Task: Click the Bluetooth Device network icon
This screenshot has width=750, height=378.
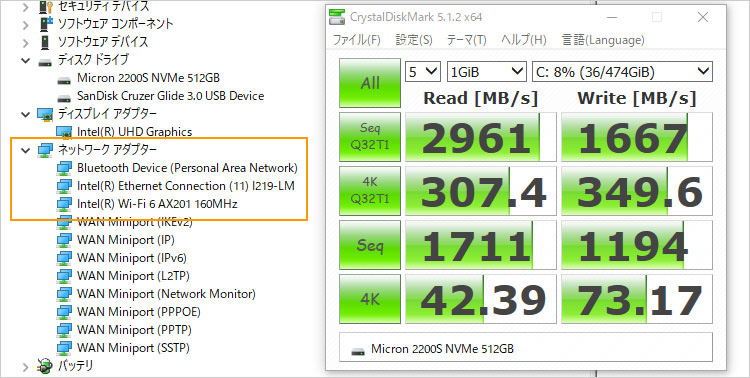Action: pos(64,168)
